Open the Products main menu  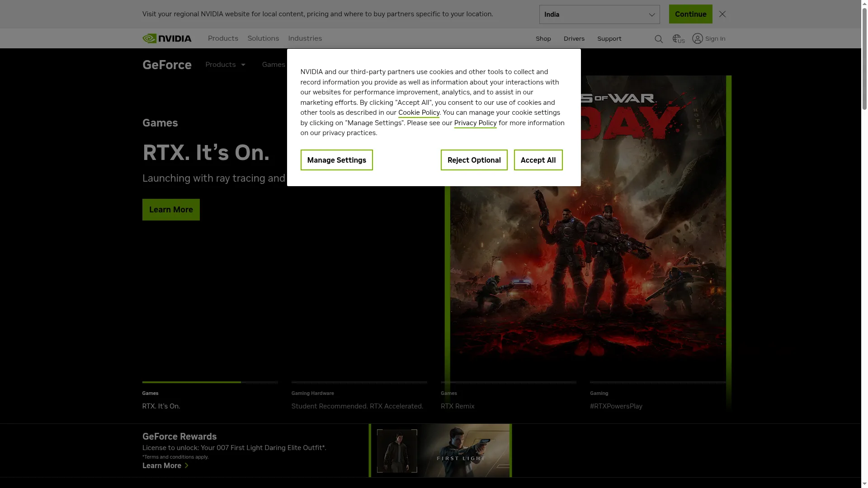point(223,38)
